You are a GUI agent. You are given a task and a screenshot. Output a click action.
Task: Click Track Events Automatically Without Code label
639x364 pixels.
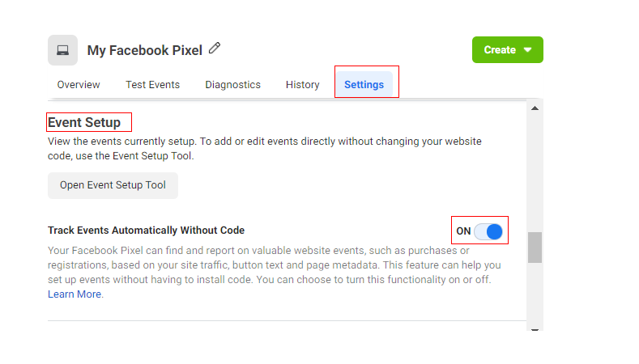pos(146,231)
